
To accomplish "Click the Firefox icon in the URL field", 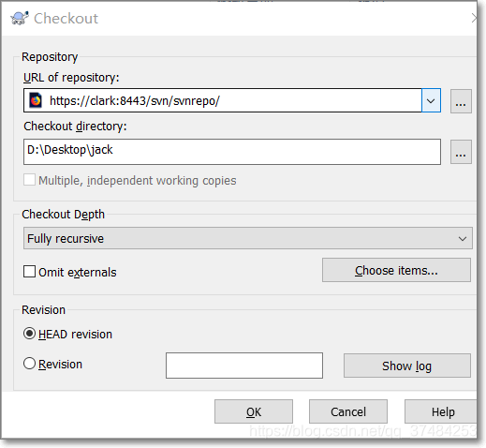I will coord(36,100).
